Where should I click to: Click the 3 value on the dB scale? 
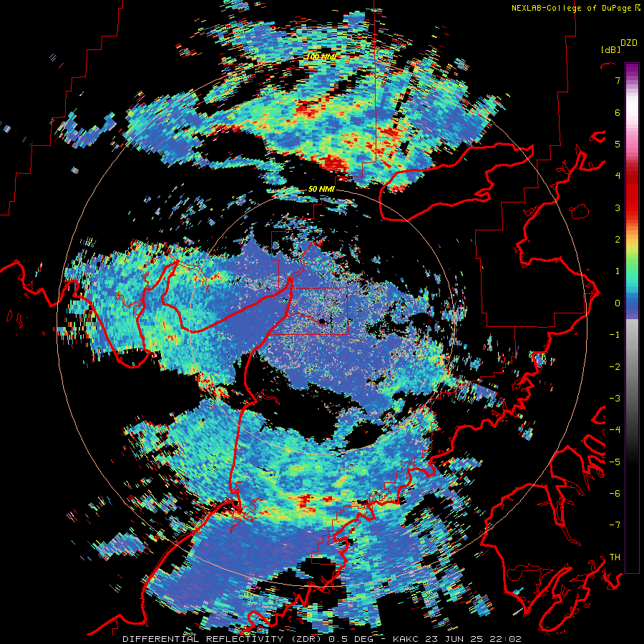click(618, 208)
